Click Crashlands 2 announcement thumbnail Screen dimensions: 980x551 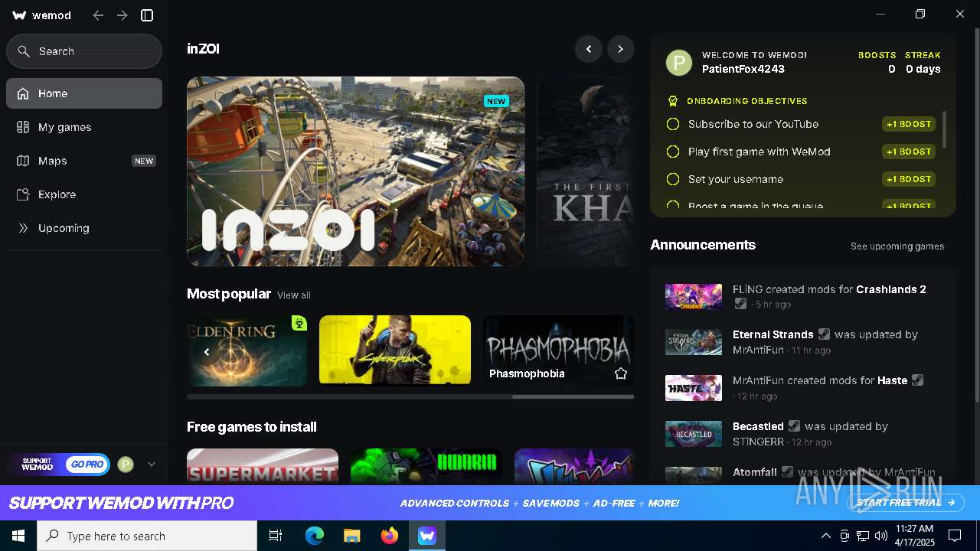[x=694, y=297]
